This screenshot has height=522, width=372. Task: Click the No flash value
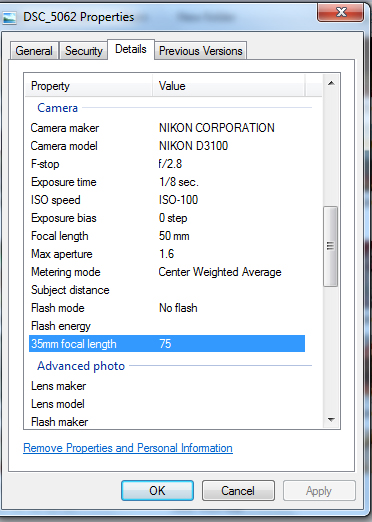(178, 308)
